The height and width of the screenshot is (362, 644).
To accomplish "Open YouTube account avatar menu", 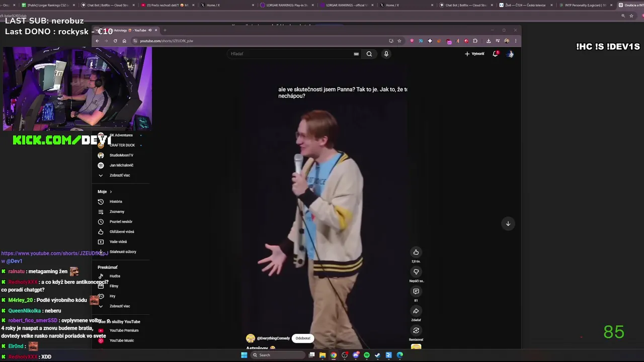I will coord(510,54).
